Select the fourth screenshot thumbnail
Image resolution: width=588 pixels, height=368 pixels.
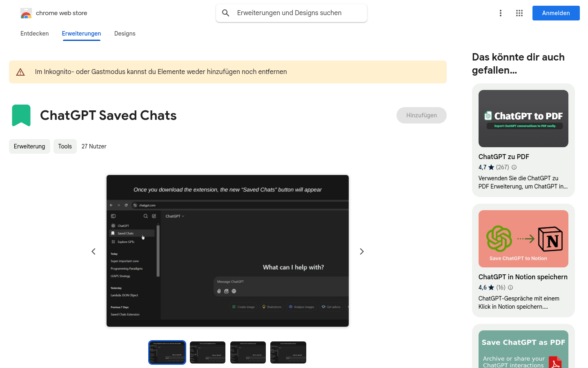click(288, 352)
